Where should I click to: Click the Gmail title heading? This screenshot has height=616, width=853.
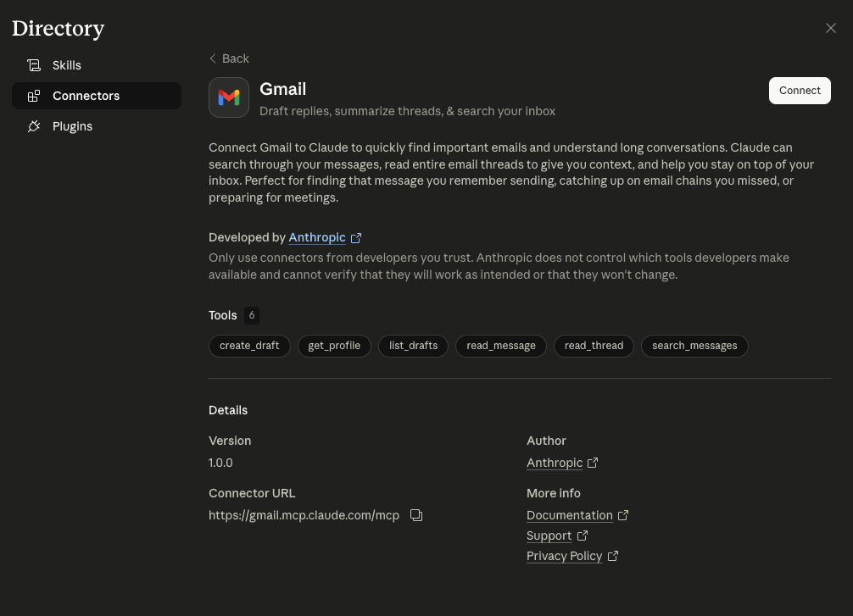[283, 89]
